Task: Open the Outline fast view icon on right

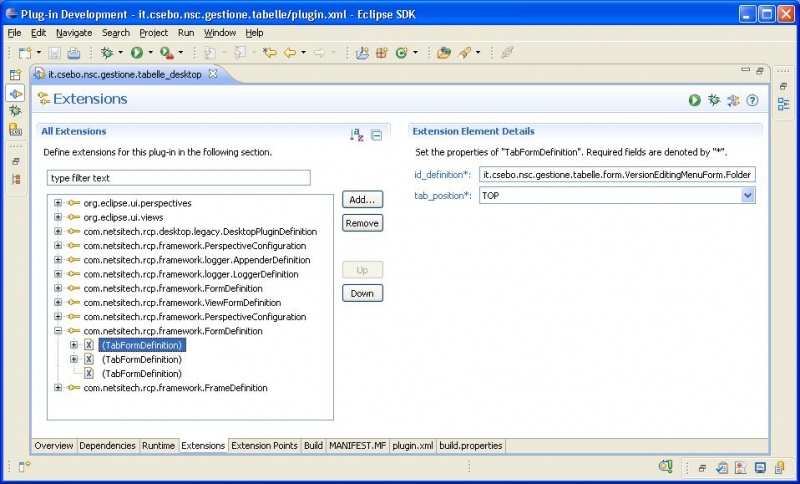Action: click(x=783, y=105)
